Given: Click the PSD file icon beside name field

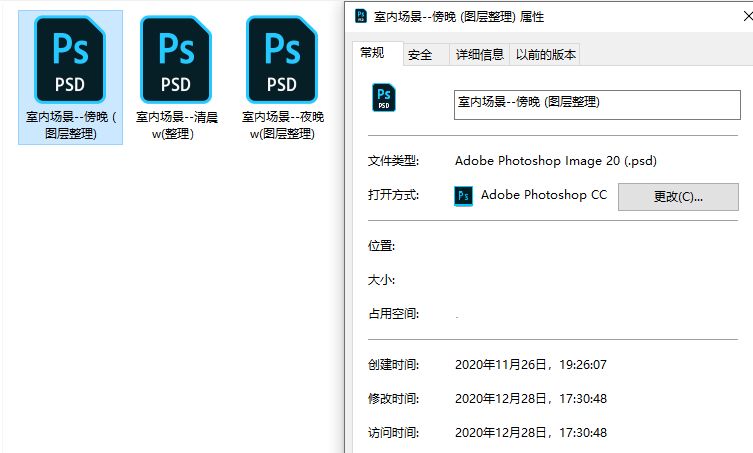Looking at the screenshot, I should (384, 98).
